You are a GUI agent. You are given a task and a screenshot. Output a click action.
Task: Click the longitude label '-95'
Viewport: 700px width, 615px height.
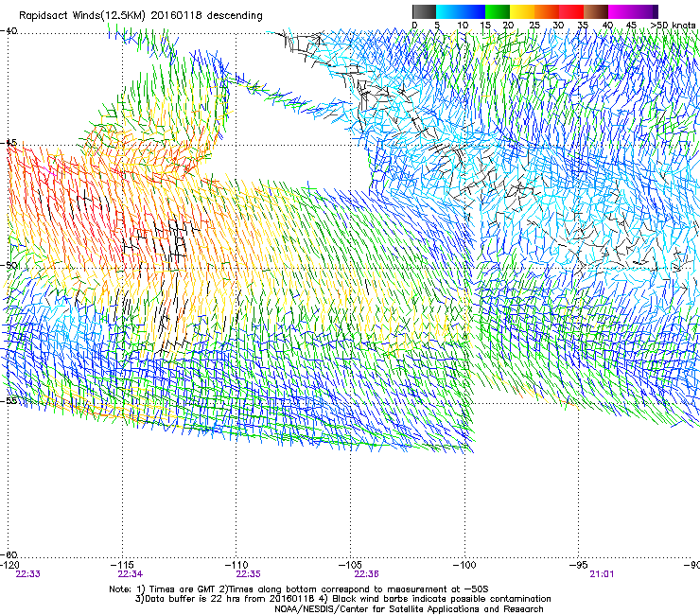pos(579,565)
